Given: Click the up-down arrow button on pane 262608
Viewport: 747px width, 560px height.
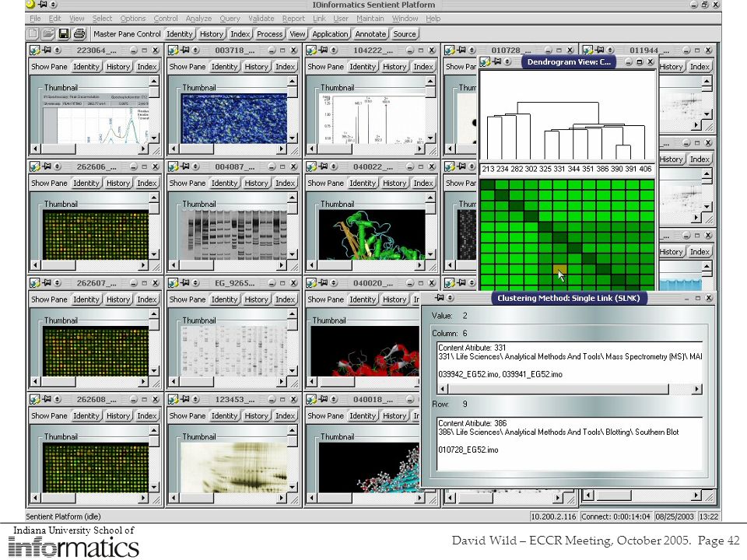Looking at the screenshot, I should 57,399.
